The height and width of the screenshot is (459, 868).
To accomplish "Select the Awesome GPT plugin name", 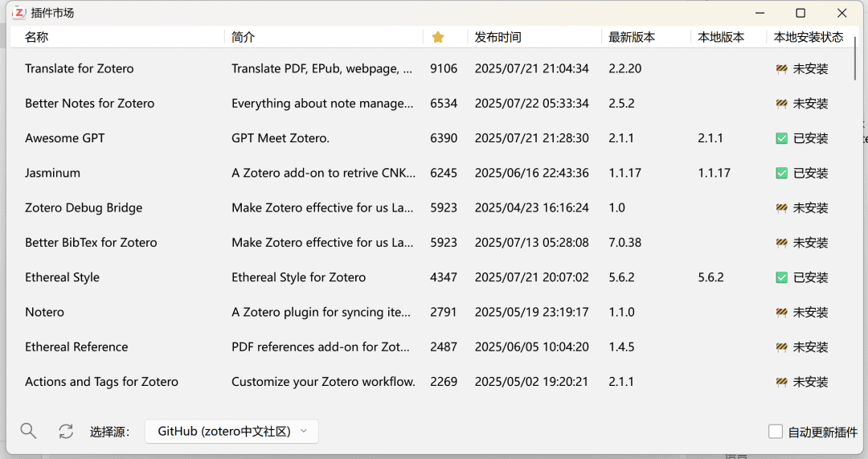I will 65,138.
